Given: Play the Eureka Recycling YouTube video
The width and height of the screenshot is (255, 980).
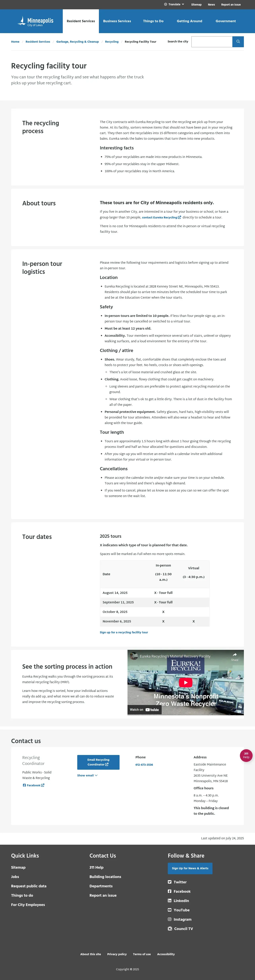Looking at the screenshot, I should 185,682.
